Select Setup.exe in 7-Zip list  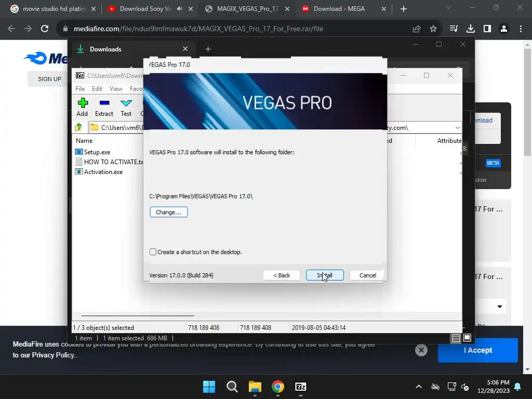[x=97, y=152]
